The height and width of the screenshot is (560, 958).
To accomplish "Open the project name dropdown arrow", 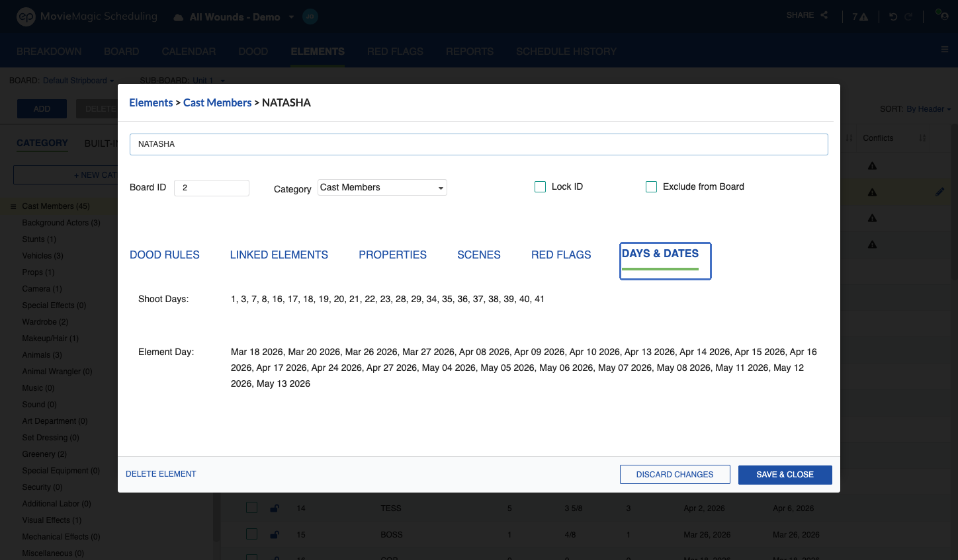I will click(291, 17).
